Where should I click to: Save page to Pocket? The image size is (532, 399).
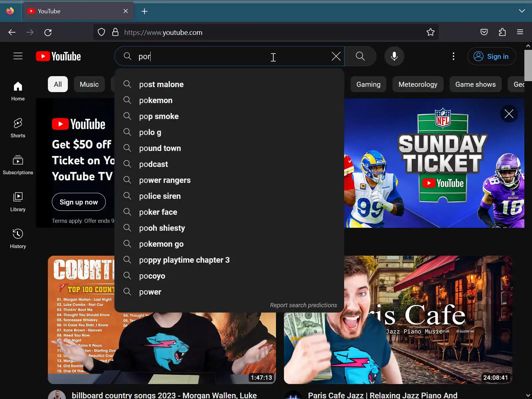484,32
